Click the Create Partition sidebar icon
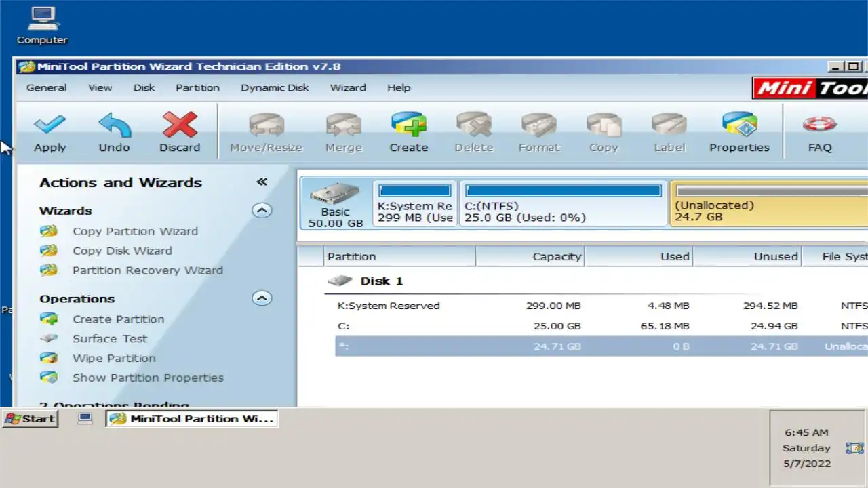The width and height of the screenshot is (868, 488). 48,319
